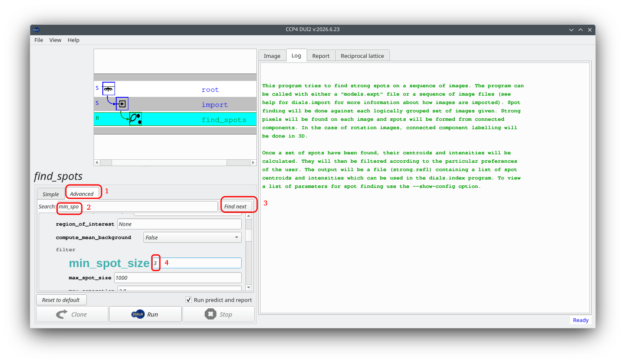The image size is (626, 364).
Task: Run the find_spots step
Action: (145, 314)
